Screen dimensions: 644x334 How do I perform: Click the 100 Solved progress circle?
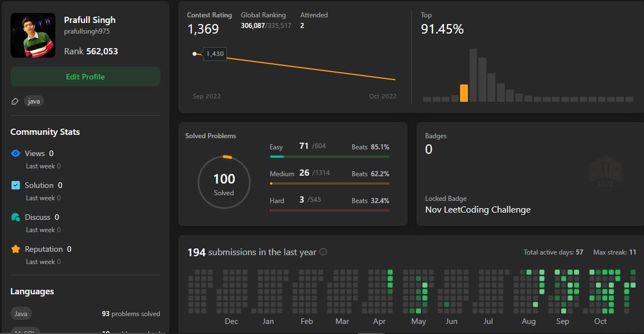(224, 182)
